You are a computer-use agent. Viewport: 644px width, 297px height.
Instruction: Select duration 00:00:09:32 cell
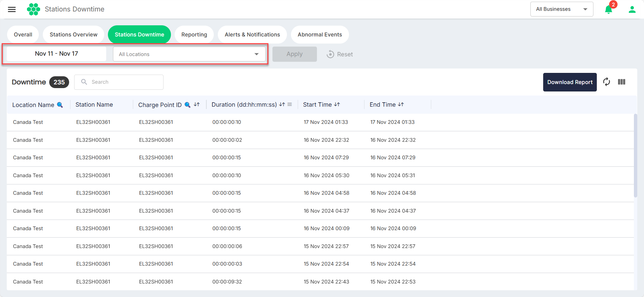(227, 282)
